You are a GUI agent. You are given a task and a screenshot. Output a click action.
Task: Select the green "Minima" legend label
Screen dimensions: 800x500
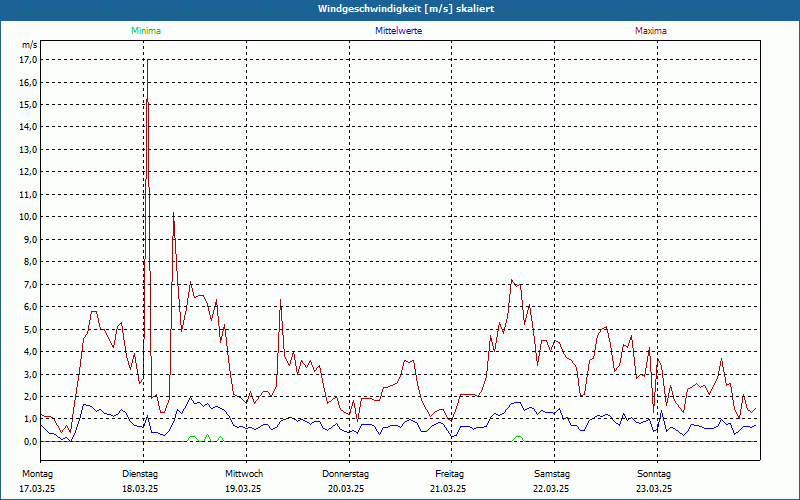point(146,31)
